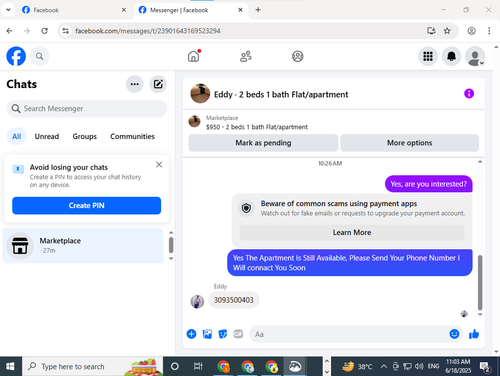This screenshot has width=500, height=376.
Task: Go back in browser history
Action: (x=9, y=31)
